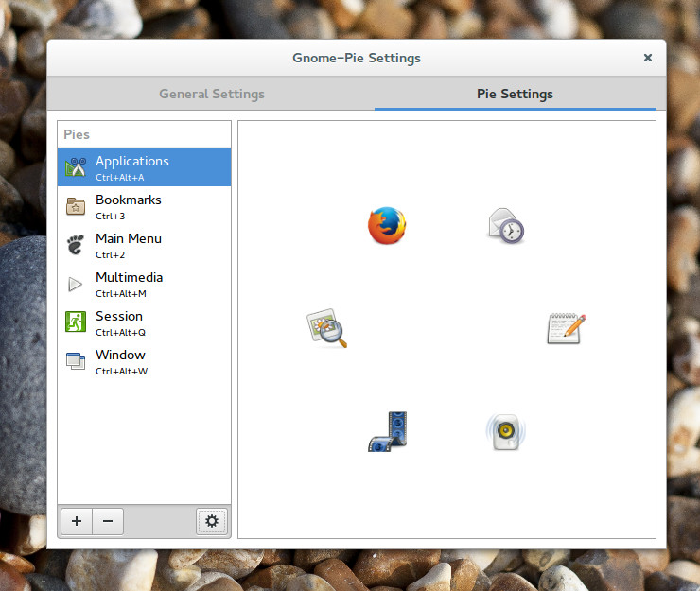Add a new pie with plus button
The height and width of the screenshot is (591, 700).
click(77, 521)
